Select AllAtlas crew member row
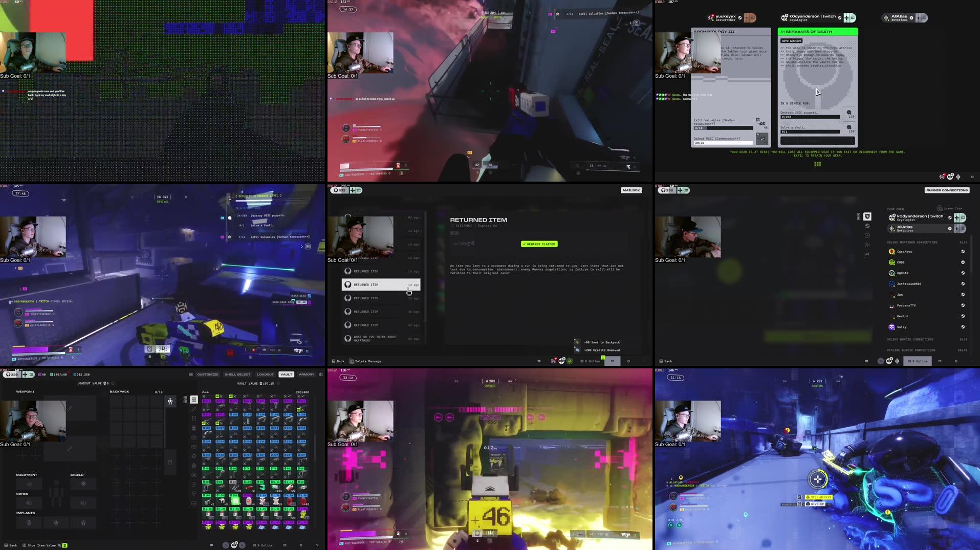This screenshot has height=550, width=980. (926, 229)
